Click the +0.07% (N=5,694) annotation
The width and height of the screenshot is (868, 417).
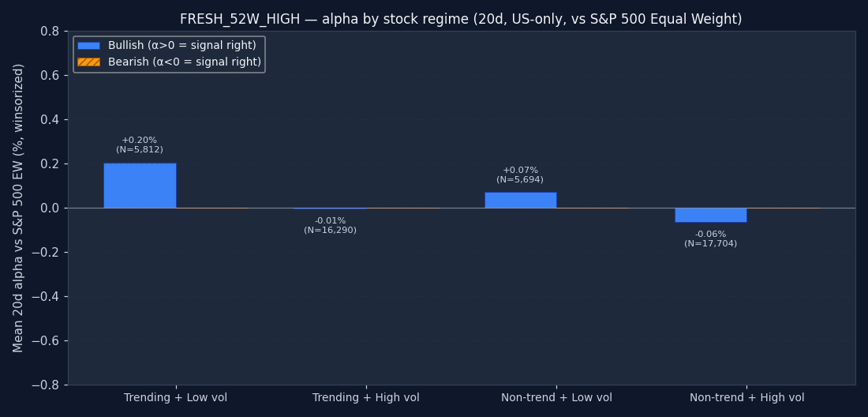(520, 175)
